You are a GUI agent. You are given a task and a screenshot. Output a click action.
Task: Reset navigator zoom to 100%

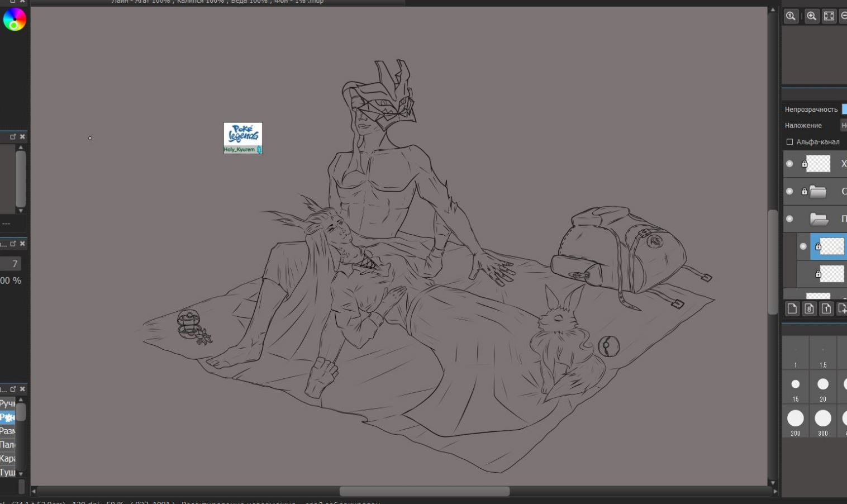791,16
